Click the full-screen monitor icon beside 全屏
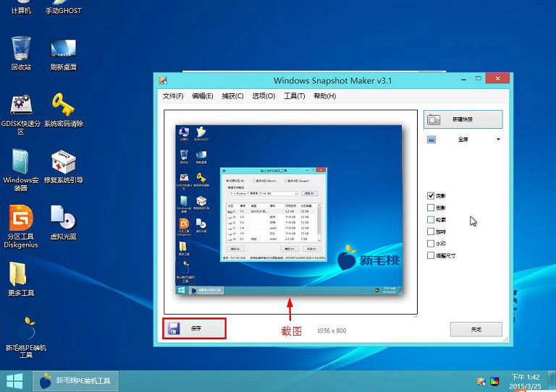556x392 pixels. pos(431,139)
